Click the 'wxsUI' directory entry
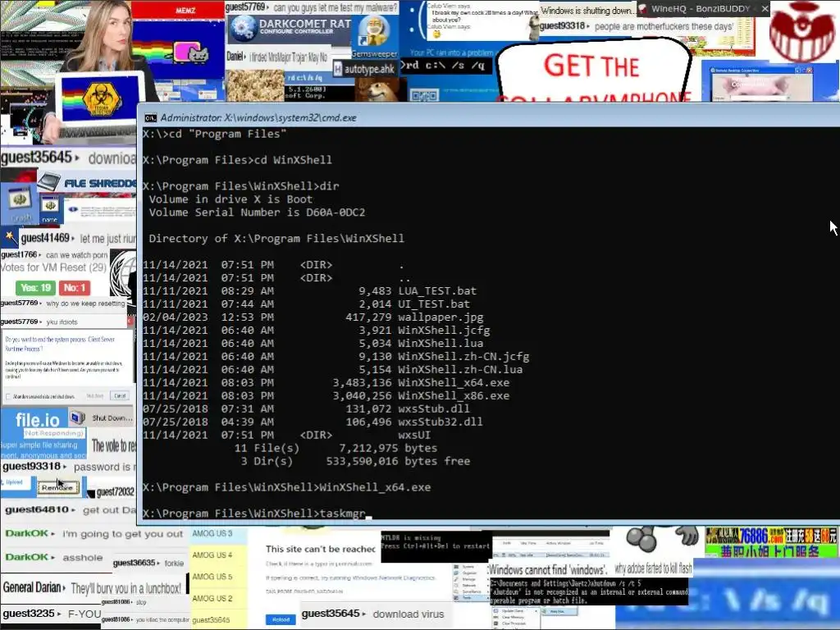840x630 pixels. [x=414, y=435]
